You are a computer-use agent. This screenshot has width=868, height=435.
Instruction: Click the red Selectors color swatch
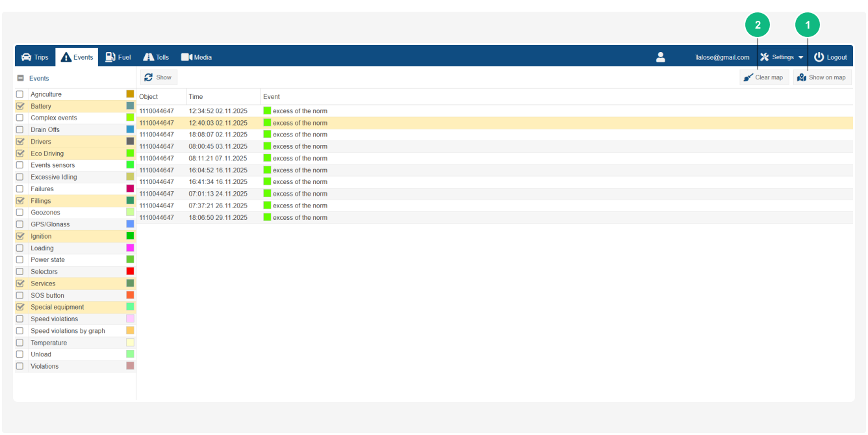pyautogui.click(x=130, y=271)
